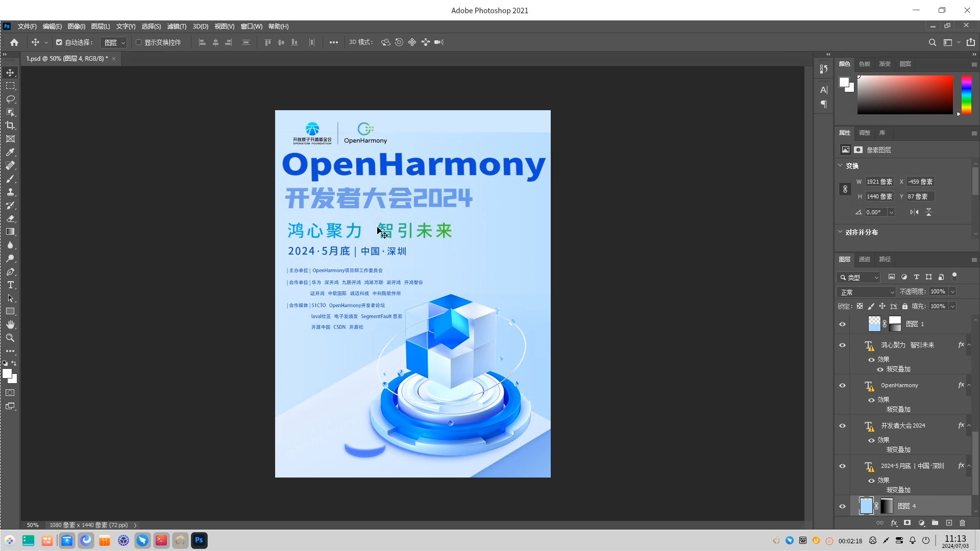Select the Brush tool
Viewport: 980px width, 551px height.
click(x=10, y=178)
